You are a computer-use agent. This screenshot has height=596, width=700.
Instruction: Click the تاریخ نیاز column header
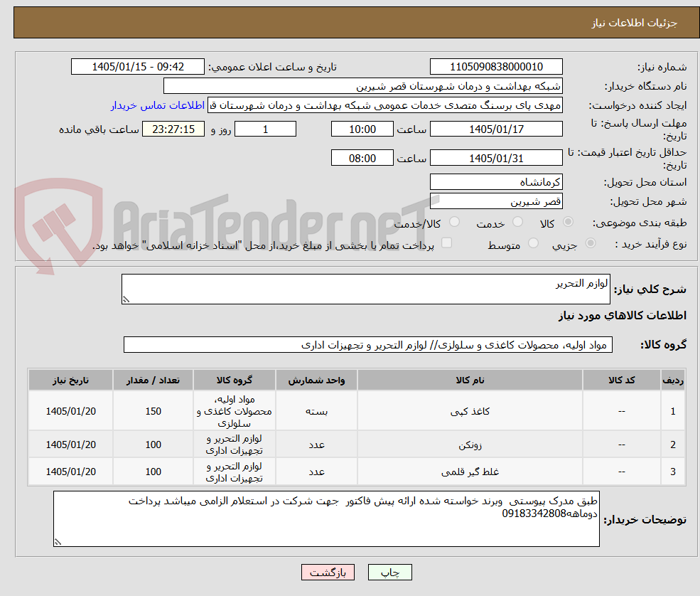tap(70, 380)
